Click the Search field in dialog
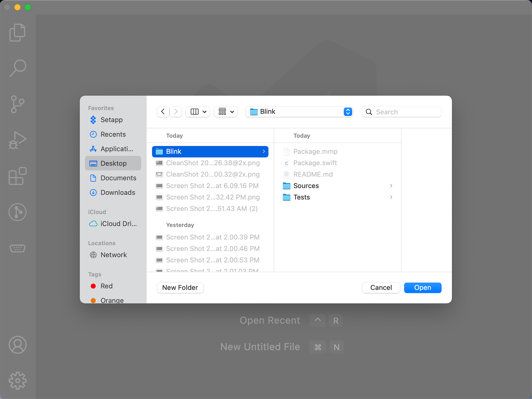Screen dimensions: 532x399 (x=401, y=112)
